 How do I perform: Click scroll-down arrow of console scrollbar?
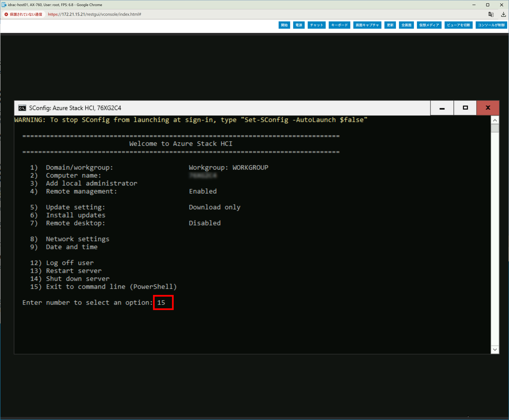pos(495,350)
